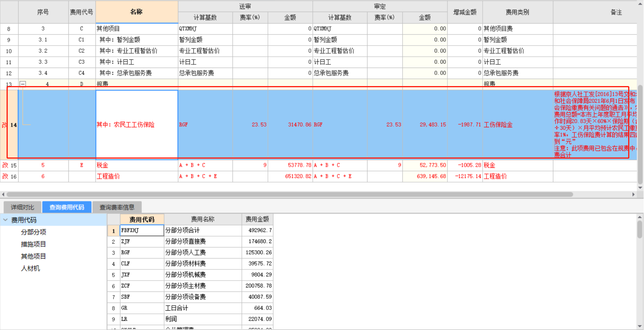Click the 送审 amount 31470.86 cell

pyautogui.click(x=290, y=124)
